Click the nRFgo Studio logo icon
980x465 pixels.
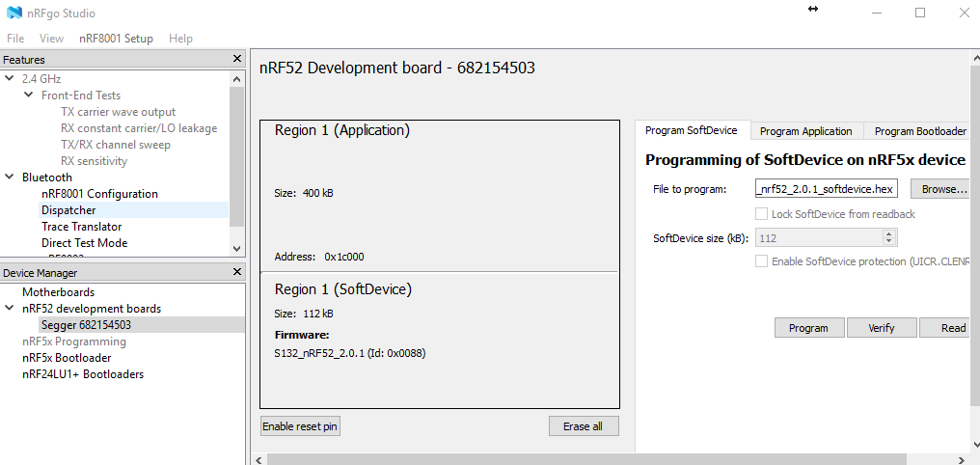pyautogui.click(x=14, y=13)
